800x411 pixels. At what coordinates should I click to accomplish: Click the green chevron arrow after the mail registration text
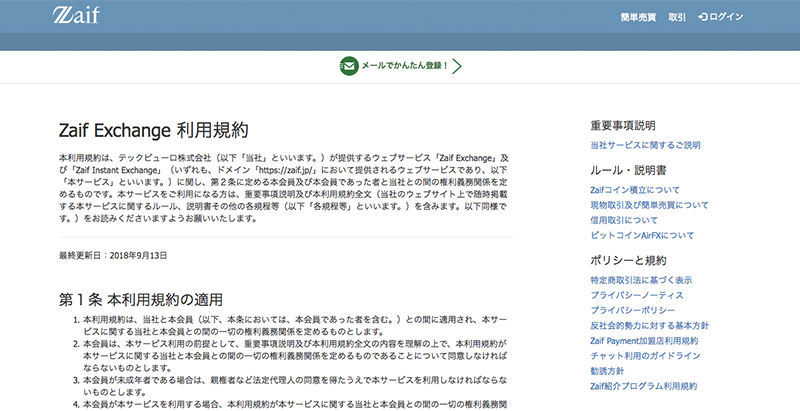coord(457,66)
